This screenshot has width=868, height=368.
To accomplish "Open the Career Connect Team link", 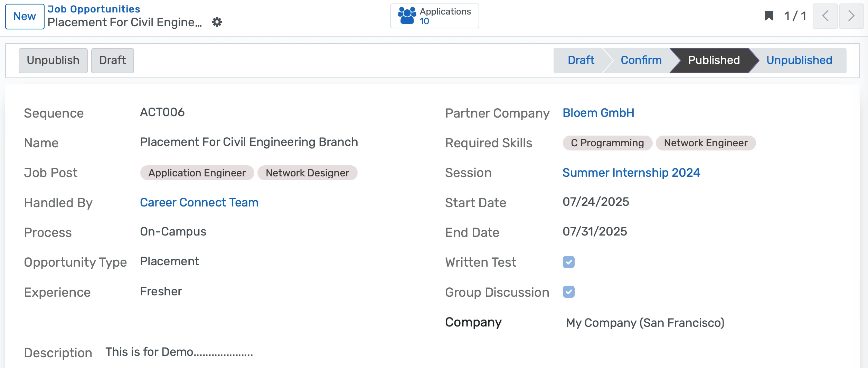I will click(199, 202).
